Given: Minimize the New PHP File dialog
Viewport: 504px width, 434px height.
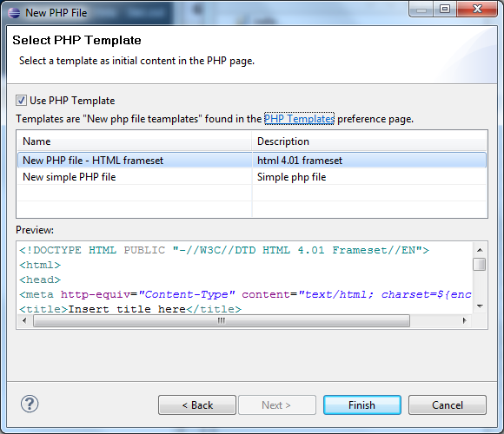Looking at the screenshot, I should pyautogui.click(x=421, y=9).
